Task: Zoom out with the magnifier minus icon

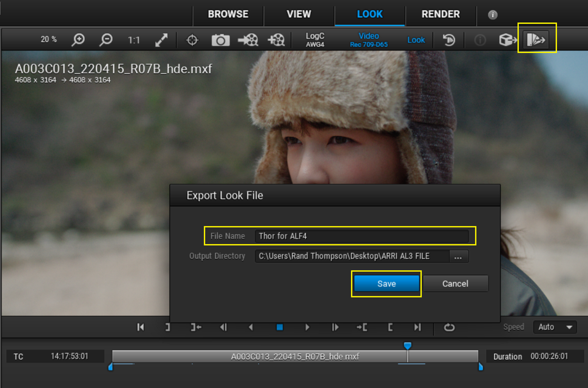Action: point(106,40)
